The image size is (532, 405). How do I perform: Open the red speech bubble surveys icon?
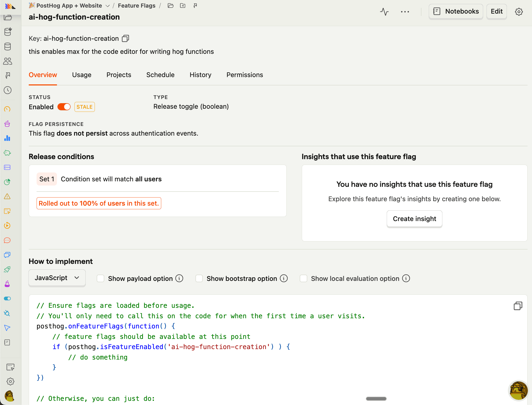pos(7,240)
